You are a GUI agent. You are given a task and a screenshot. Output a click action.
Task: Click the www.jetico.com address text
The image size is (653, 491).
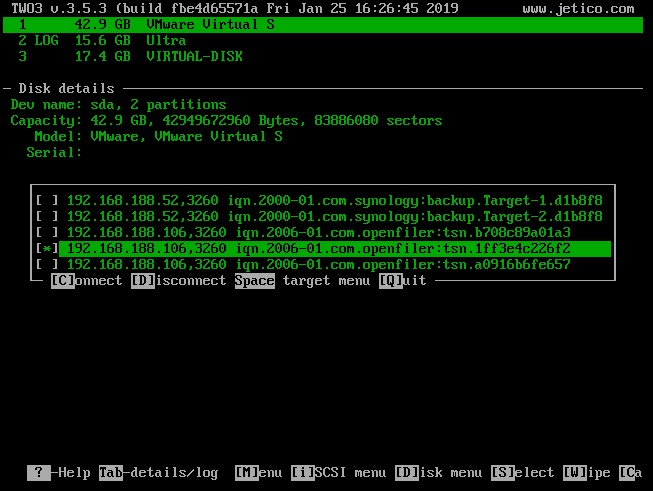click(578, 8)
